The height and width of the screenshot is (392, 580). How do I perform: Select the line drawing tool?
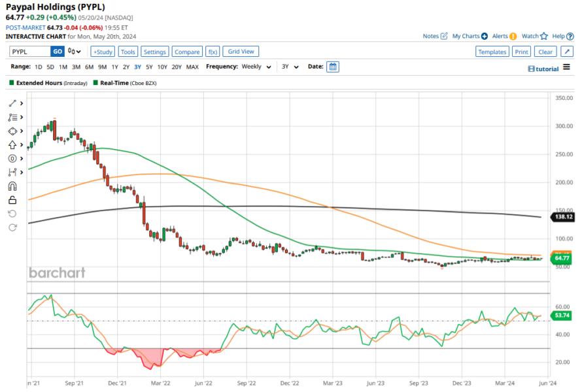[x=12, y=103]
